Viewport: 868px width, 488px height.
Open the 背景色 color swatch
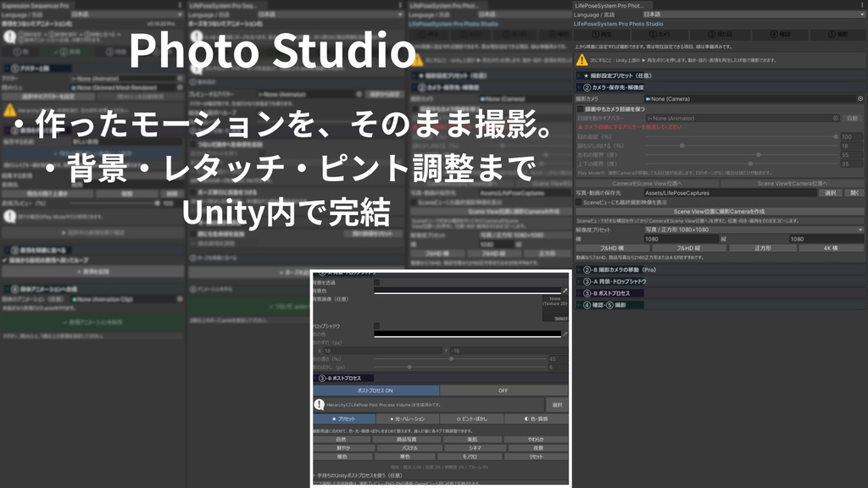(x=467, y=291)
